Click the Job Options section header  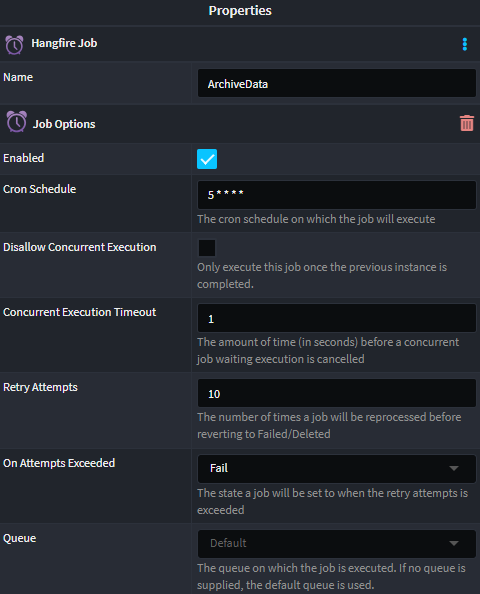64,124
